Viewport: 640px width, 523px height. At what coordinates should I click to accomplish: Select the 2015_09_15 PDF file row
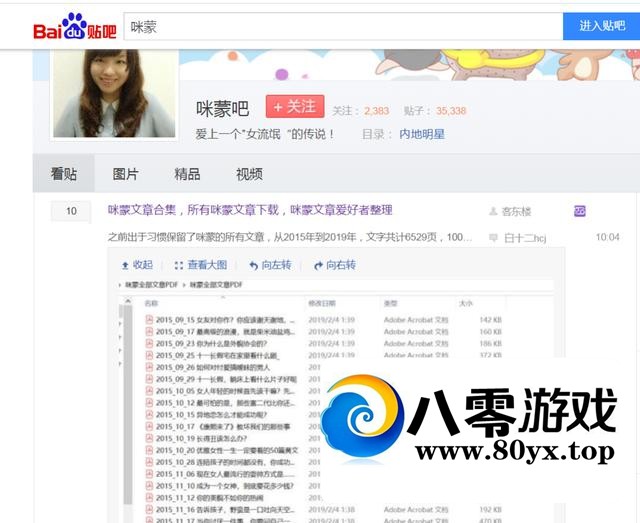pyautogui.click(x=324, y=320)
